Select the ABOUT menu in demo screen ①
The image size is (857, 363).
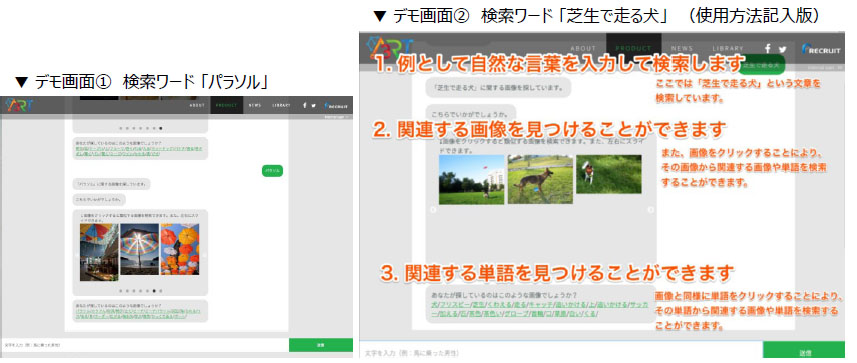(x=197, y=105)
